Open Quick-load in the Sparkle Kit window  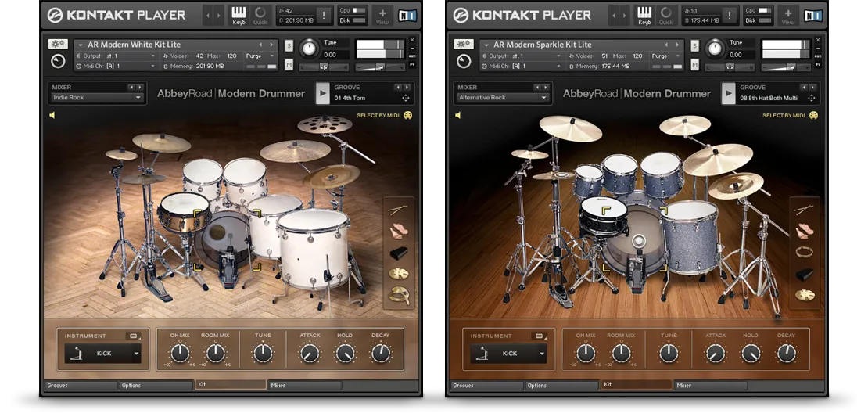pos(665,15)
